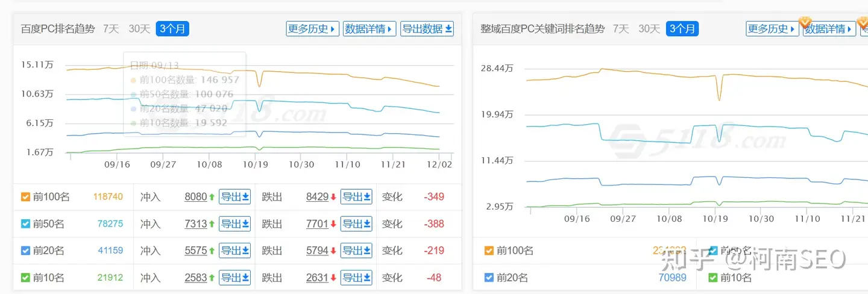Image resolution: width=868 pixels, height=294 pixels.
Task: Click export icon in the 前100名 冲入 row
Action: click(234, 197)
